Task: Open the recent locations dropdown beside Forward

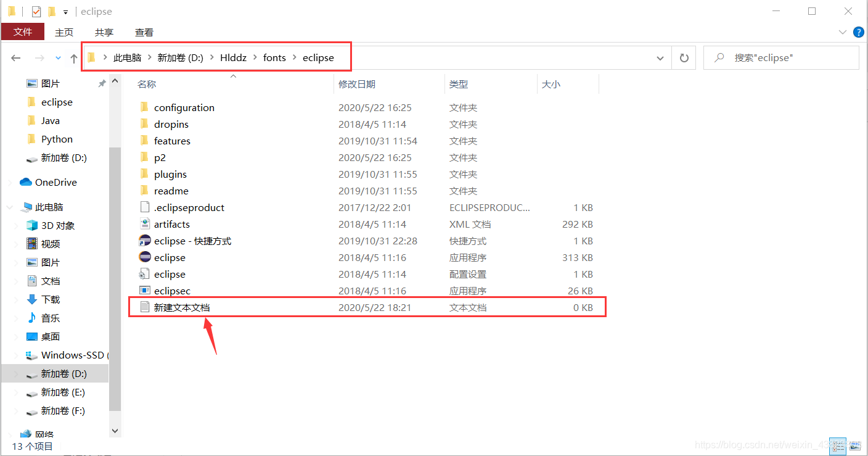Action: click(x=58, y=58)
